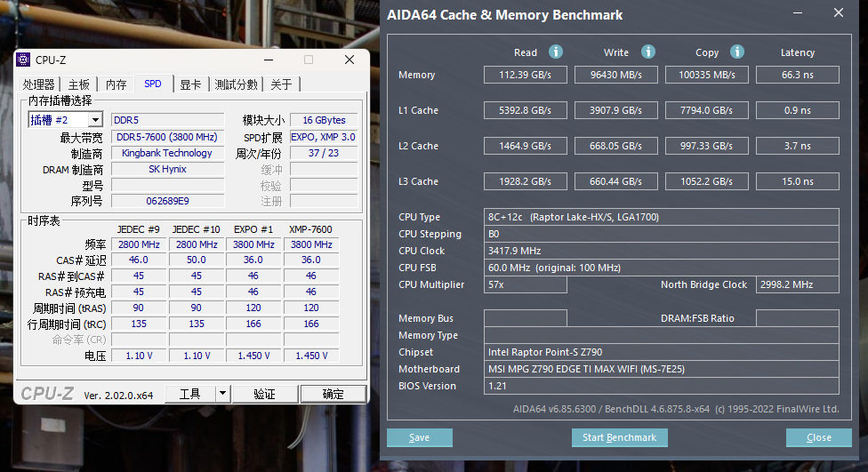Click the L2 Cache Write 668.05 GB/s value
Viewport: 868px width, 472px height.
616,146
